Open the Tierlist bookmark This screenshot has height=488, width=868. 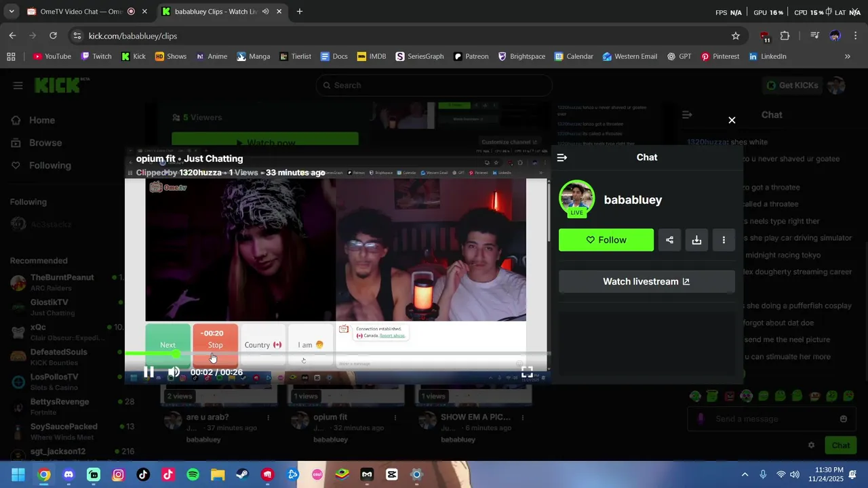pyautogui.click(x=295, y=57)
